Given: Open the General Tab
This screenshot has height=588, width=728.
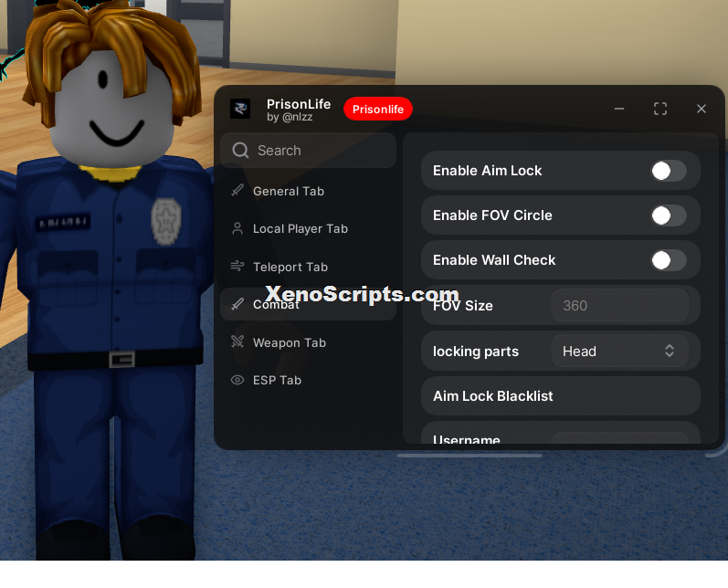Looking at the screenshot, I should tap(308, 191).
